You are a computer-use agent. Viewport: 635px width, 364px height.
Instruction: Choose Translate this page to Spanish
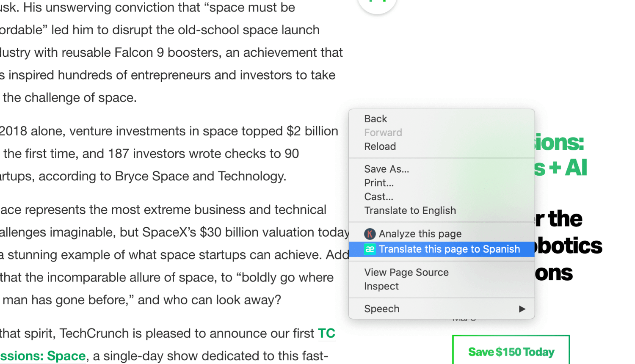point(442,249)
